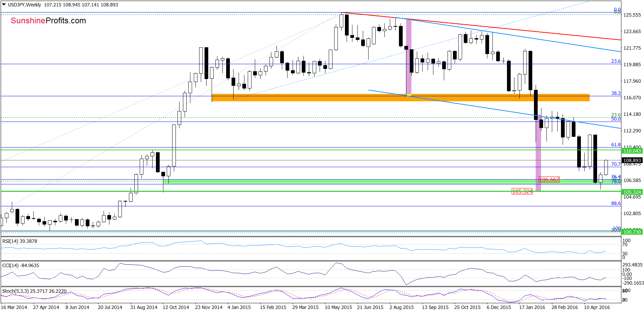Click the 10 Apr 2016 date label

(x=597, y=307)
